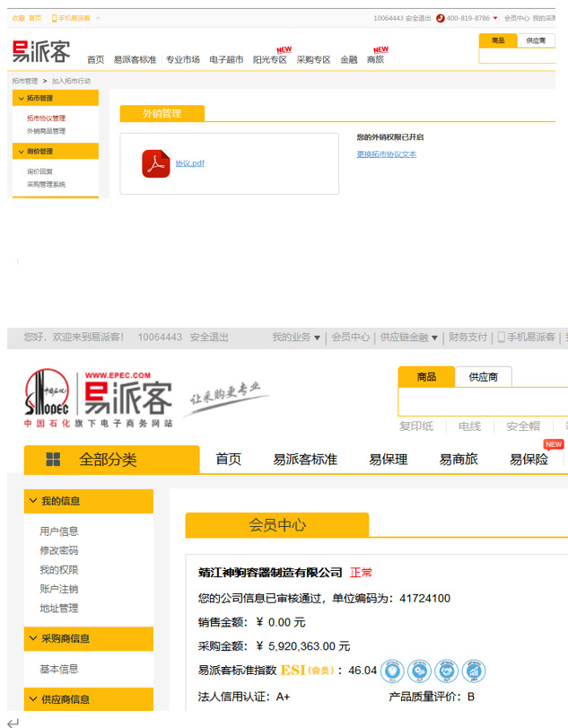
Task: Open 外销商品管理 in the sidebar
Action: pos(46,131)
